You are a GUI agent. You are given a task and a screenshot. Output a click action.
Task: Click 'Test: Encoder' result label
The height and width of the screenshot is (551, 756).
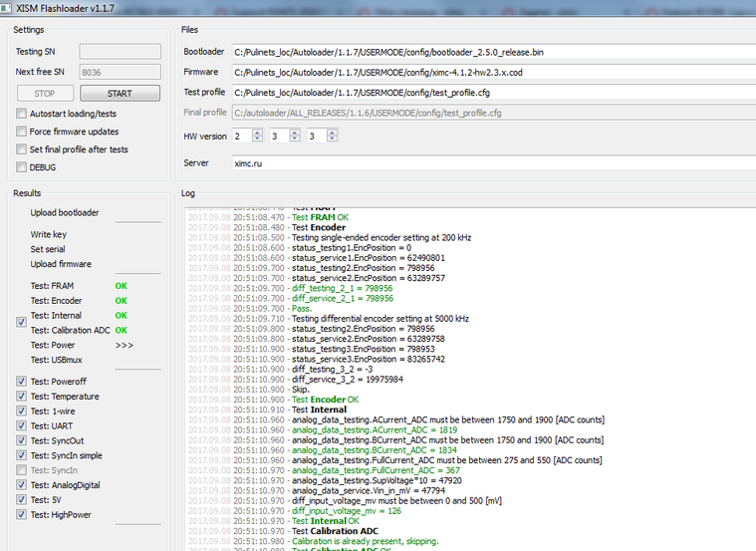[56, 301]
